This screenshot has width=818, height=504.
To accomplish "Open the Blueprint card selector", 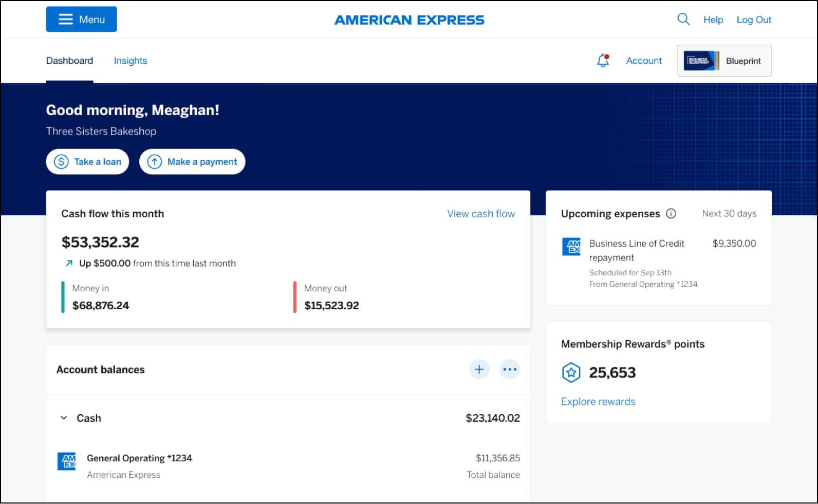I will [x=724, y=61].
